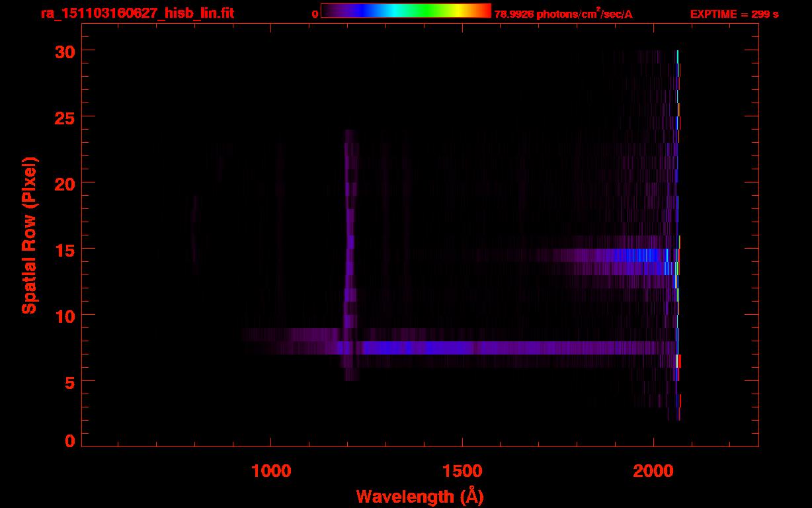
Task: Click the 30 spatial row tick label
Action: 64,51
